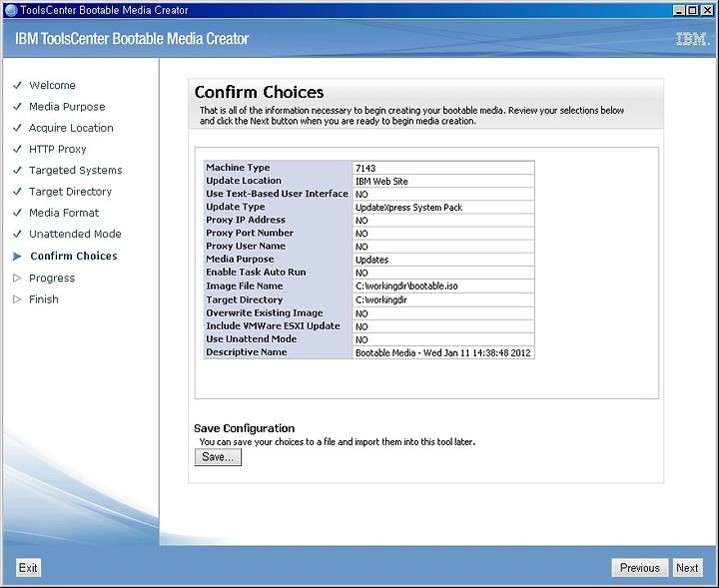The height and width of the screenshot is (588, 719).
Task: Click the Proxy User Name label
Action: 246,246
